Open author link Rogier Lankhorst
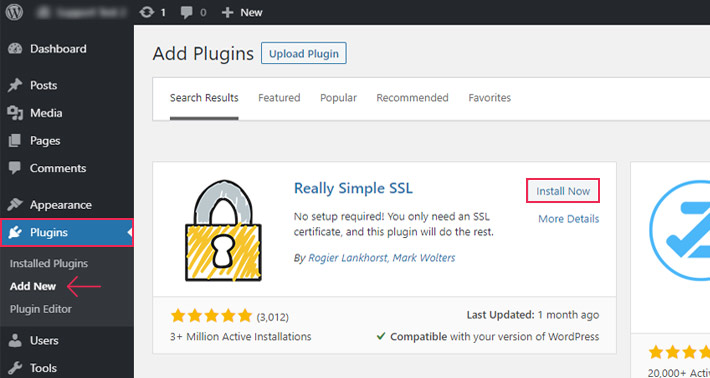Screen dimensions: 710x378 point(348,258)
